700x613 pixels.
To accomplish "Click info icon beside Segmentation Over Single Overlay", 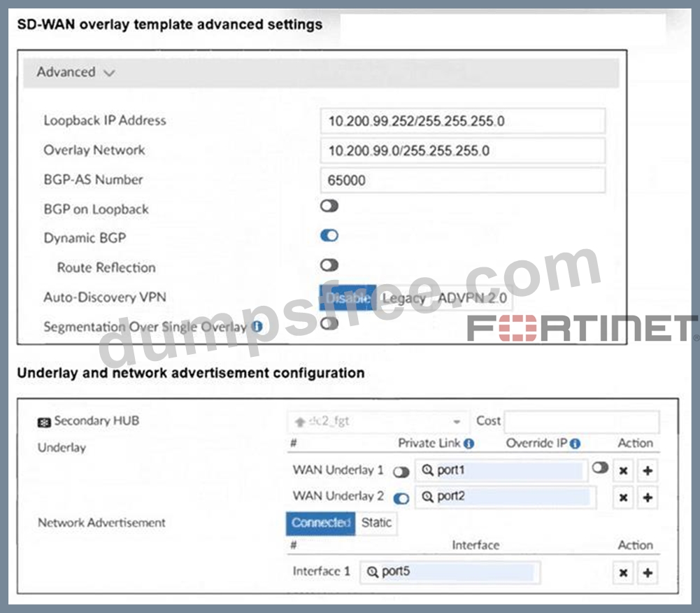I will click(x=257, y=327).
